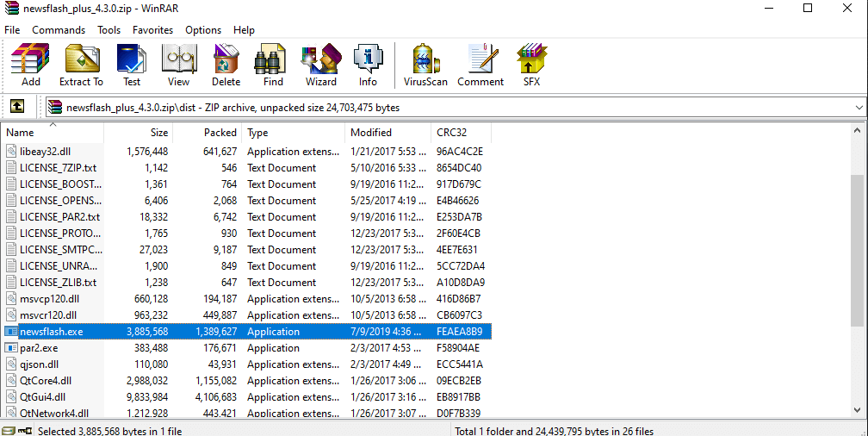Click status total 24,439,795 bytes text

pyautogui.click(x=555, y=431)
